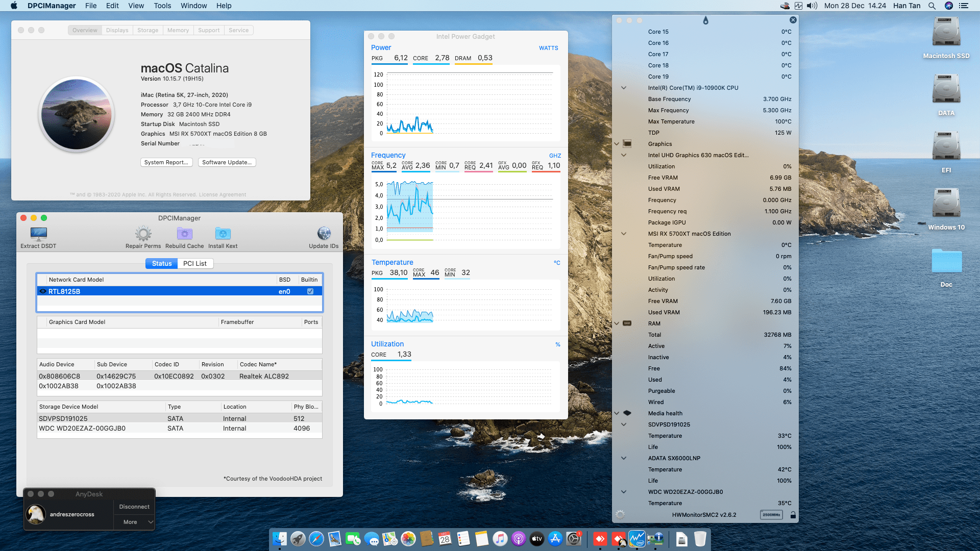Screen dimensions: 980x551
Task: Open the Window menu
Action: pos(193,6)
